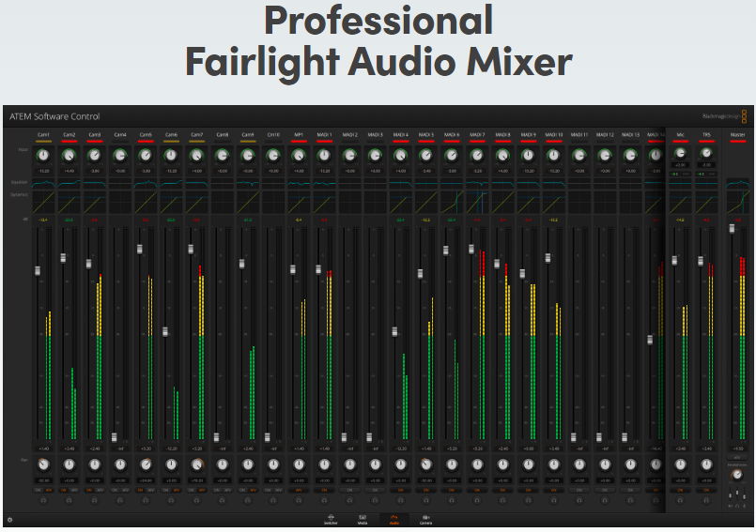The width and height of the screenshot is (756, 532).
Task: Open the Master dynamics graph
Action: 737,203
